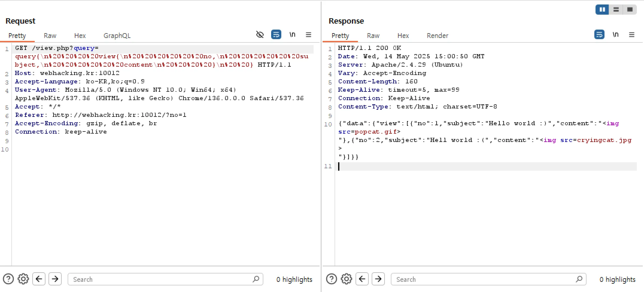644x292 pixels.
Task: Toggle word wrap icon in Request panel
Action: (x=276, y=35)
